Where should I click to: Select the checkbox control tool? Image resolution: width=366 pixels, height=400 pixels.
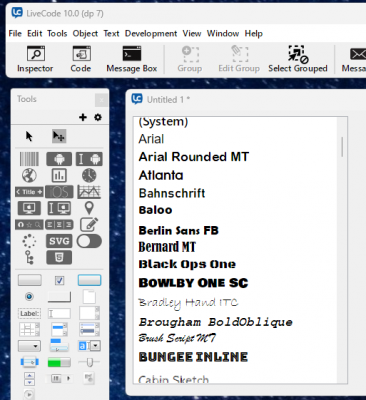tap(59, 281)
